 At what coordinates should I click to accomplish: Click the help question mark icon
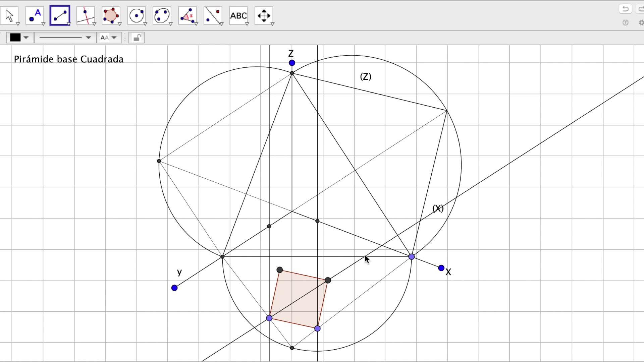[x=625, y=23]
